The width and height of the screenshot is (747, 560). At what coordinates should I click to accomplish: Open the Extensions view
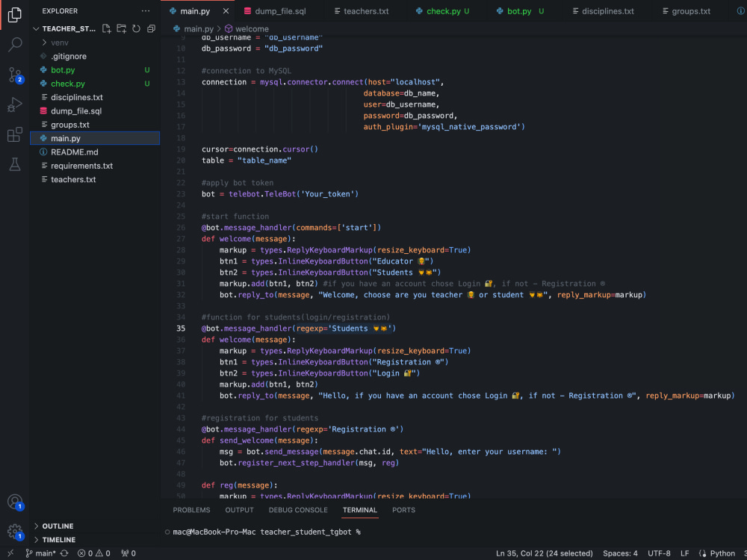click(x=14, y=134)
